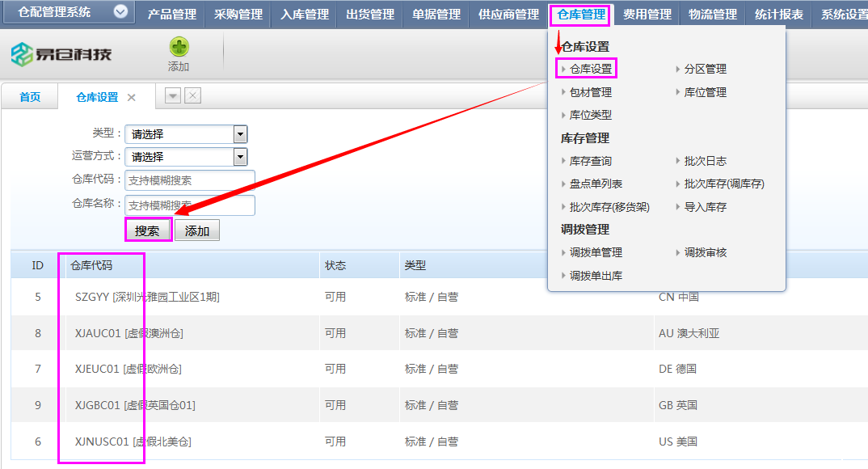Open the 运营方式 dropdown list
The image size is (868, 469).
click(239, 156)
